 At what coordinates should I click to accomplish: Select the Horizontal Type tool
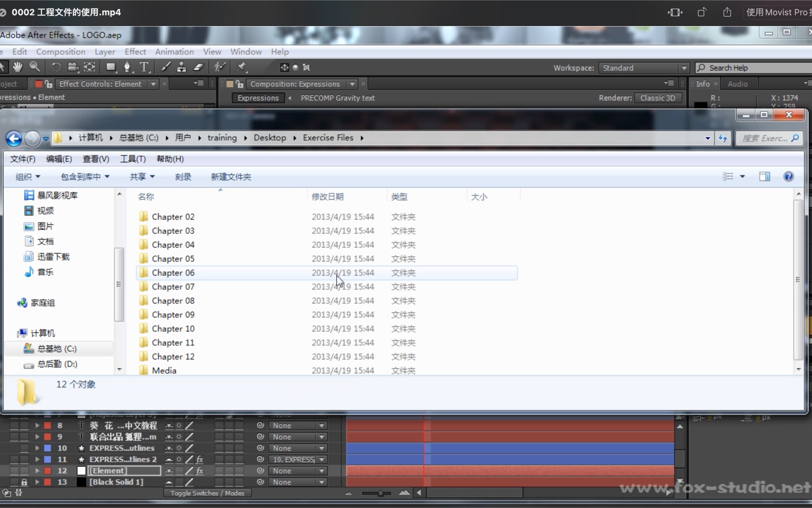[x=144, y=67]
